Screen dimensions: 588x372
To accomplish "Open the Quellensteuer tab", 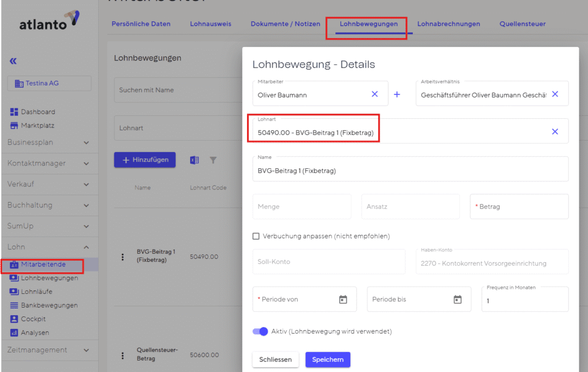I will 523,24.
